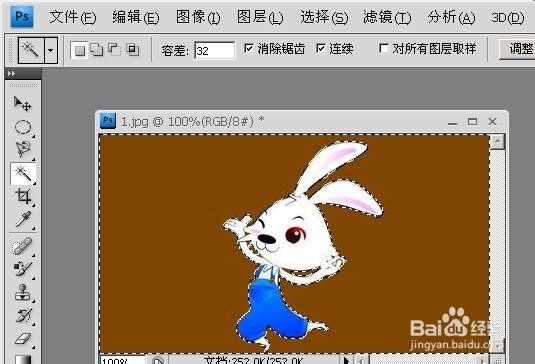Open the 编辑(E) menu
The width and height of the screenshot is (535, 364).
(136, 17)
